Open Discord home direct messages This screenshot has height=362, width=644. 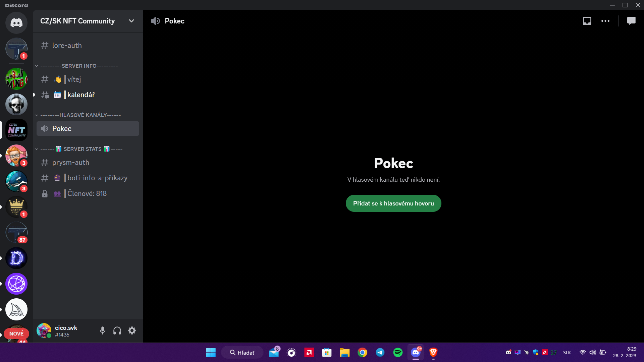16,22
